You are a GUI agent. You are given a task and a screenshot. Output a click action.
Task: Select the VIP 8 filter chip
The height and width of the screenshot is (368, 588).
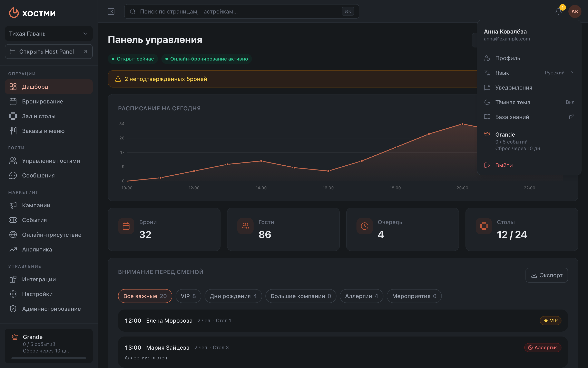(188, 296)
